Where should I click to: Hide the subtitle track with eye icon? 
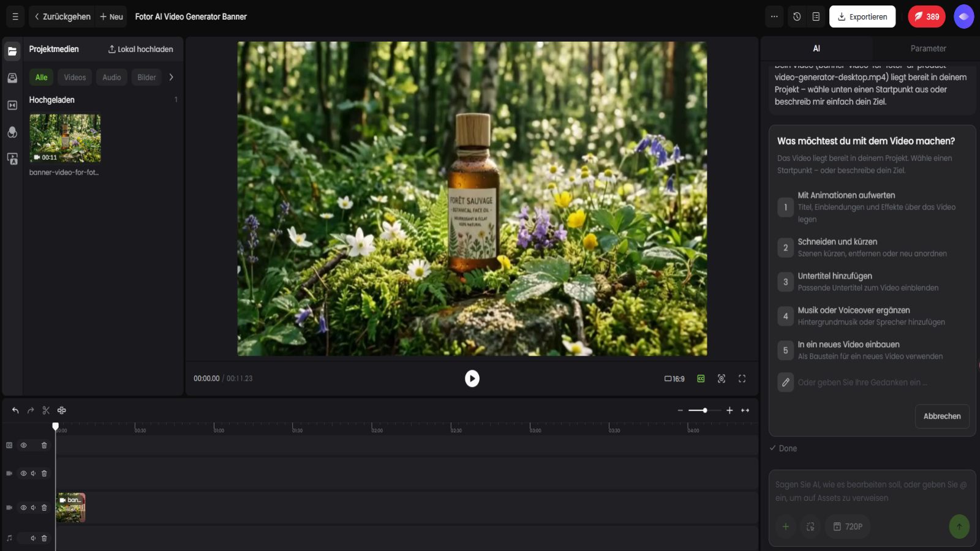point(23,445)
